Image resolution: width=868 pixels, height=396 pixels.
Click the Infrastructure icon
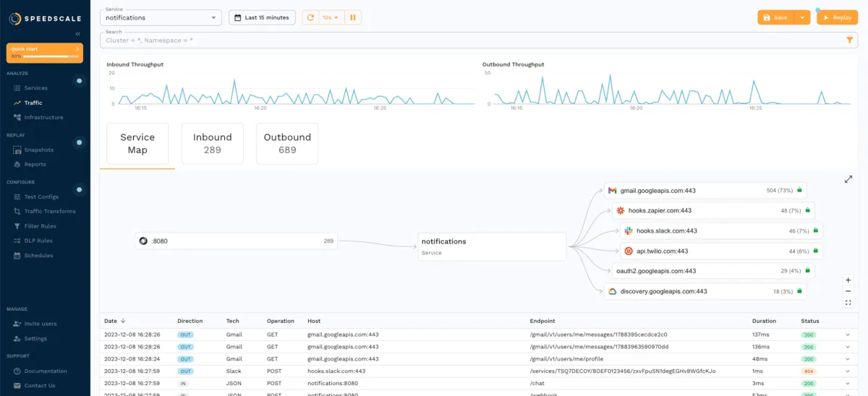click(17, 117)
